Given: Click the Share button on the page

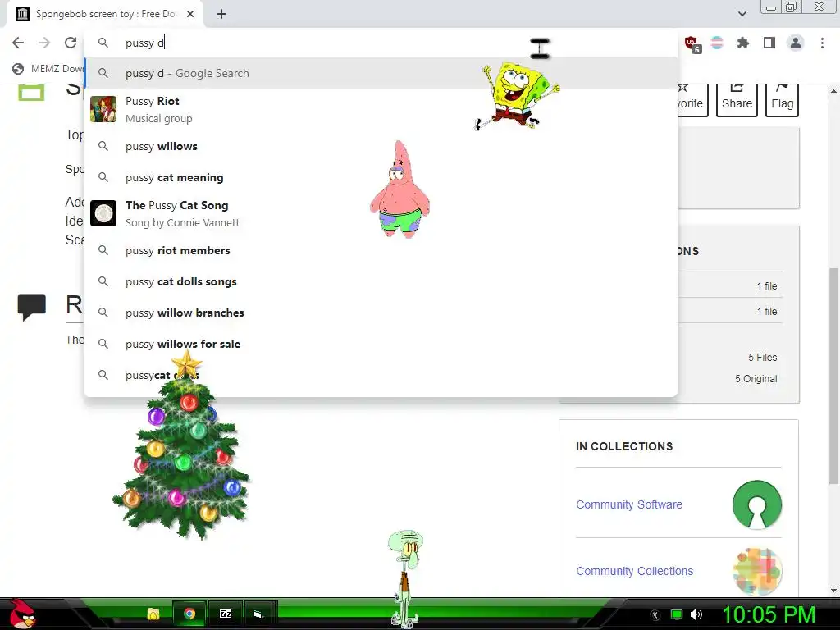Looking at the screenshot, I should pyautogui.click(x=737, y=100).
